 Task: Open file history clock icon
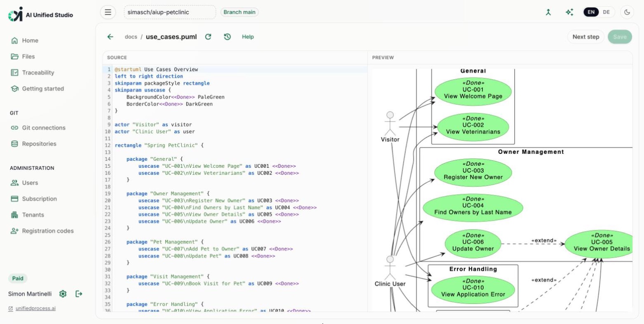click(x=227, y=37)
